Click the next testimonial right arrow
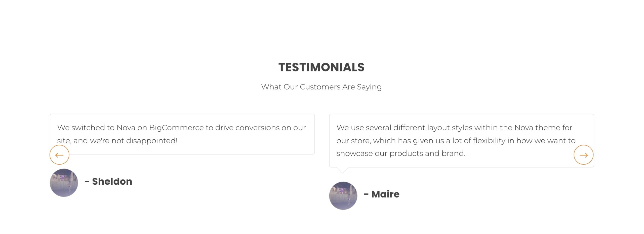This screenshot has height=234, width=644. pyautogui.click(x=583, y=155)
